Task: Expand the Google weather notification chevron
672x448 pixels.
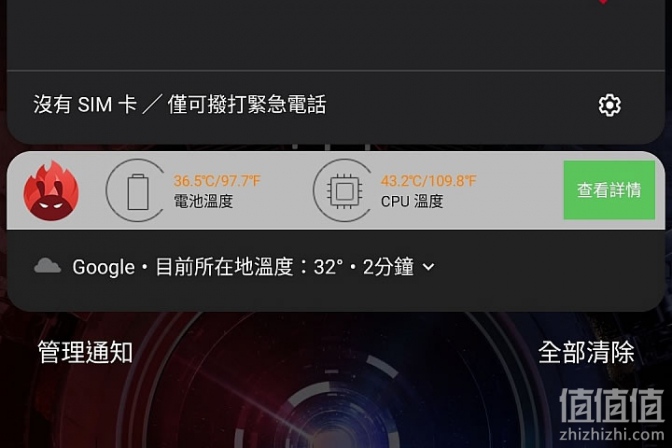Action: 428,267
